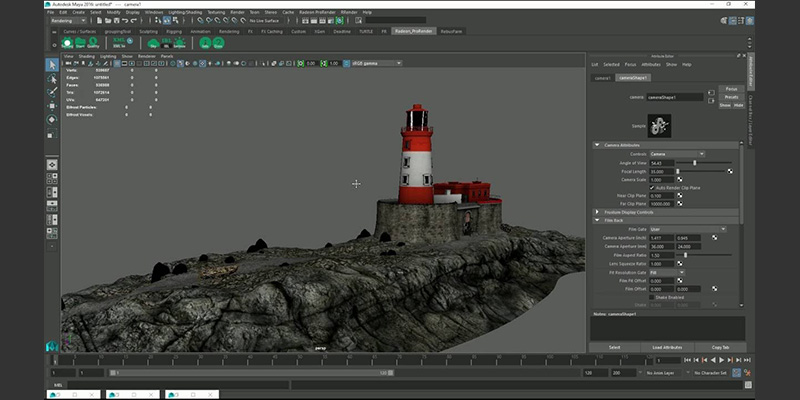Open the ProRender Docs shelf icon
This screenshot has width=800, height=400.
point(218,43)
